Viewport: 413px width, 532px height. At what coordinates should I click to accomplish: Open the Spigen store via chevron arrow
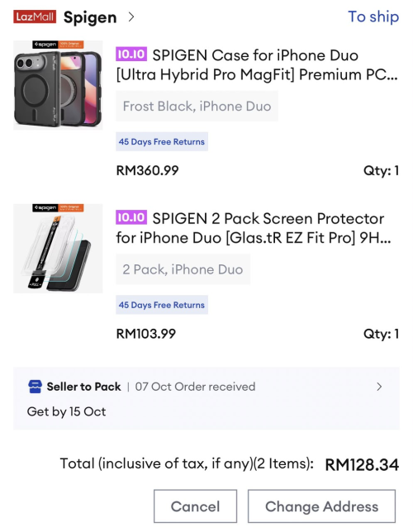tap(131, 17)
